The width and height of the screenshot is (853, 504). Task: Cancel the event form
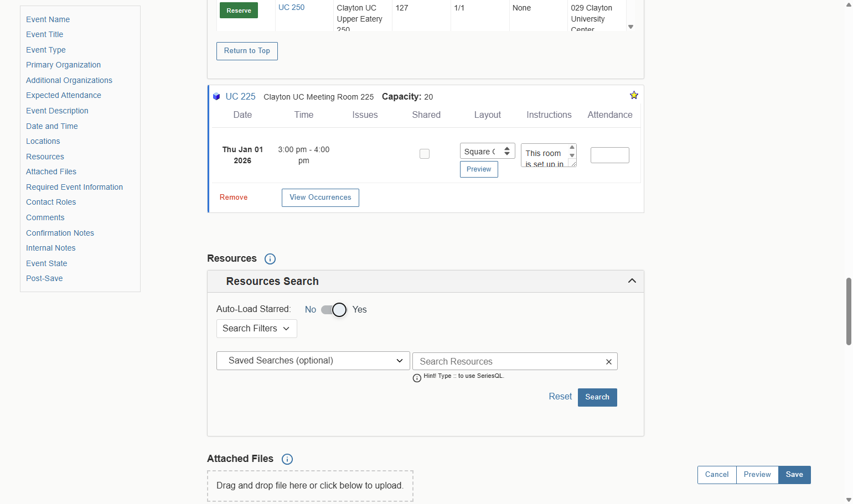717,475
